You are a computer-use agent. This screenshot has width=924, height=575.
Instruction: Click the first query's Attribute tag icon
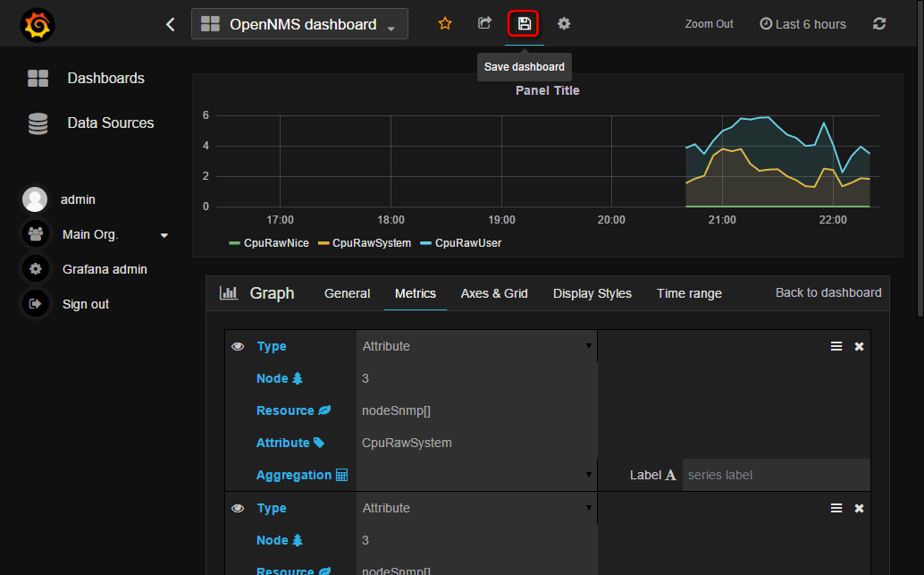click(x=319, y=443)
